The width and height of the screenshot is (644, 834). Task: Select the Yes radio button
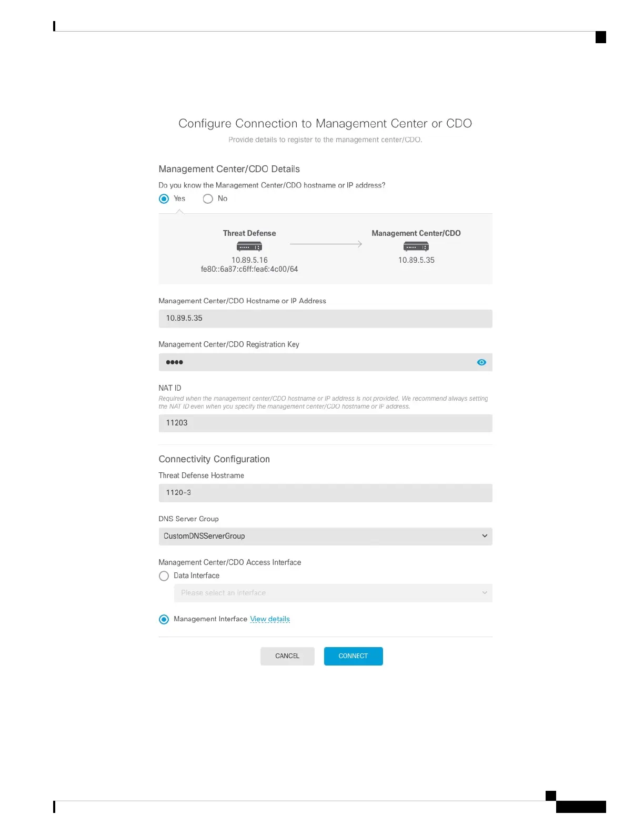(164, 198)
